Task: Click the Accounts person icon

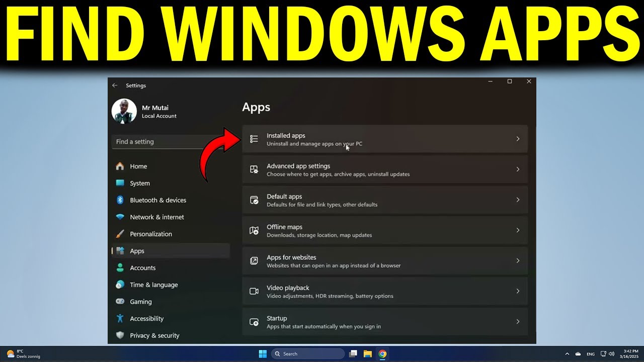Action: pyautogui.click(x=120, y=268)
